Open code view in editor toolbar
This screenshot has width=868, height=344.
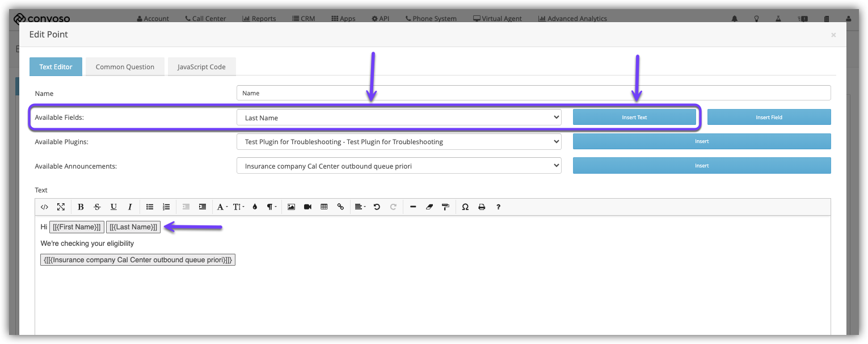44,207
